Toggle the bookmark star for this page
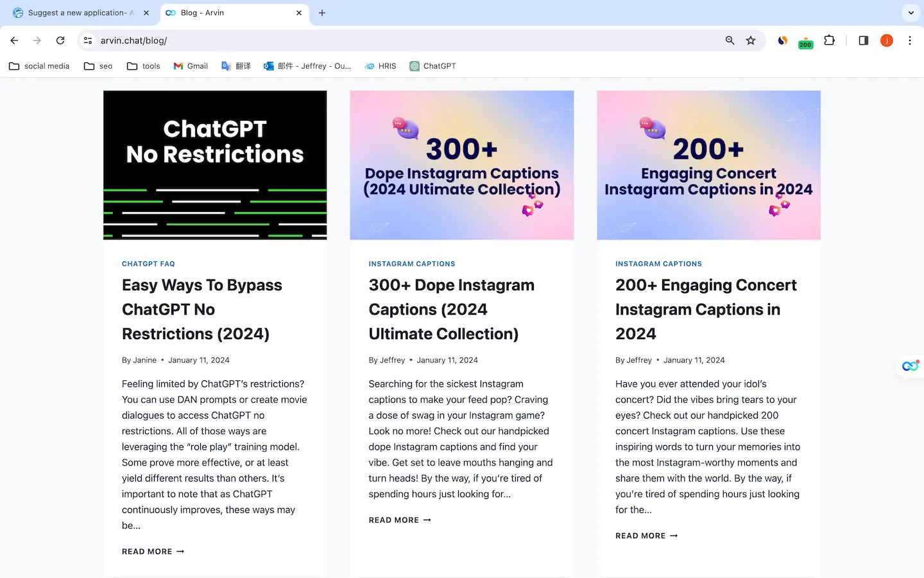 tap(751, 40)
